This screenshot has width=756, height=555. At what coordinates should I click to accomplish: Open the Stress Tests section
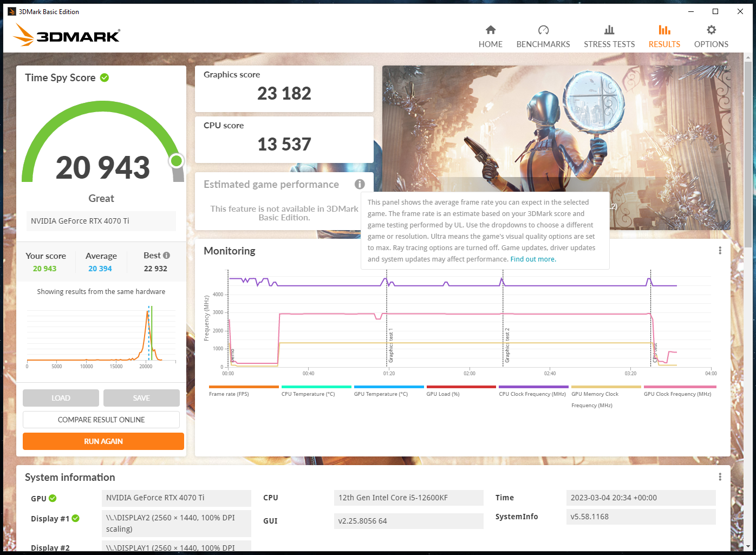point(609,36)
